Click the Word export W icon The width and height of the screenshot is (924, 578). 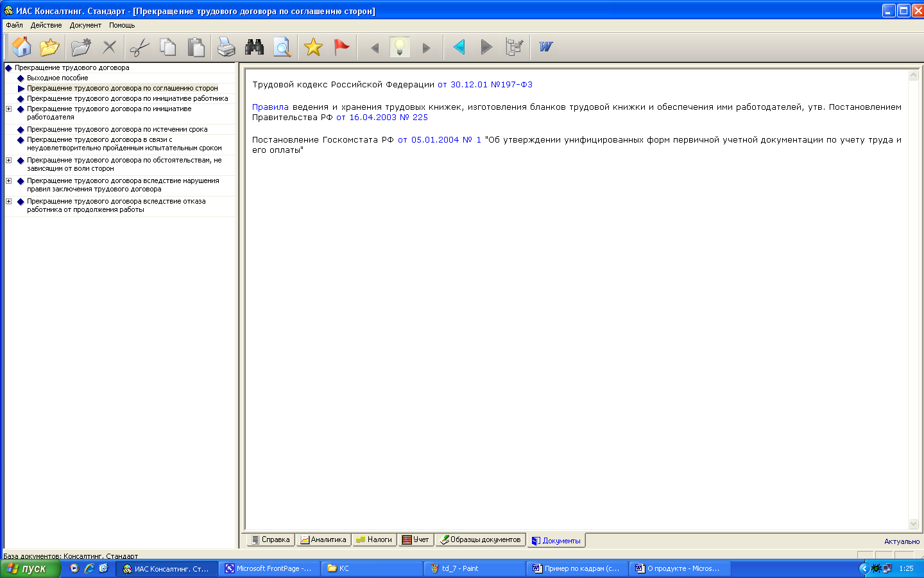pyautogui.click(x=545, y=47)
